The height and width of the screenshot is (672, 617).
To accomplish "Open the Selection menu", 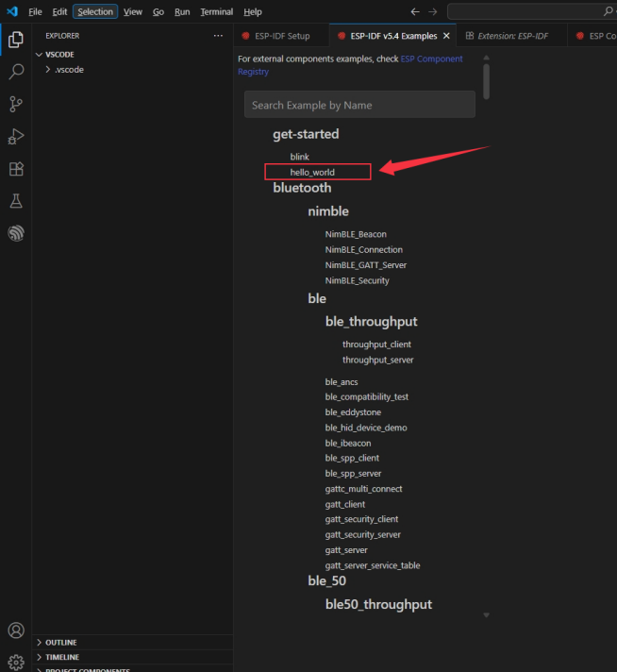I will pyautogui.click(x=95, y=11).
